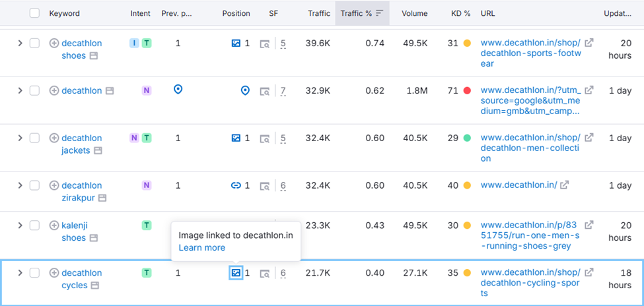Open the 'decathlon jackets' keyword link
Viewport: 644px width, 306px height.
pyautogui.click(x=81, y=144)
